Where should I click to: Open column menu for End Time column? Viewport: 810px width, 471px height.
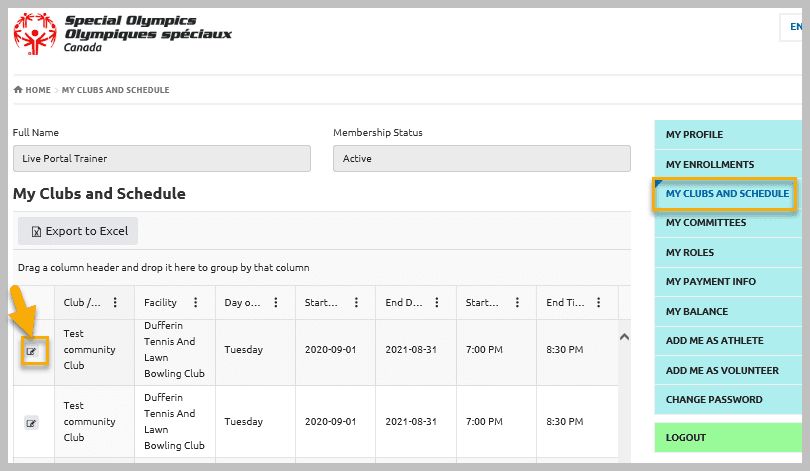(599, 303)
